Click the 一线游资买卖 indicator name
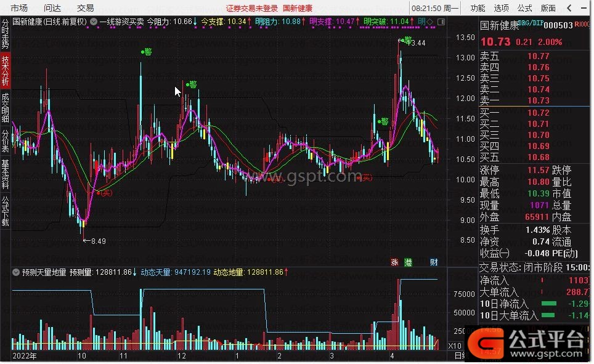Viewport: 594px width, 364px height. click(x=121, y=22)
